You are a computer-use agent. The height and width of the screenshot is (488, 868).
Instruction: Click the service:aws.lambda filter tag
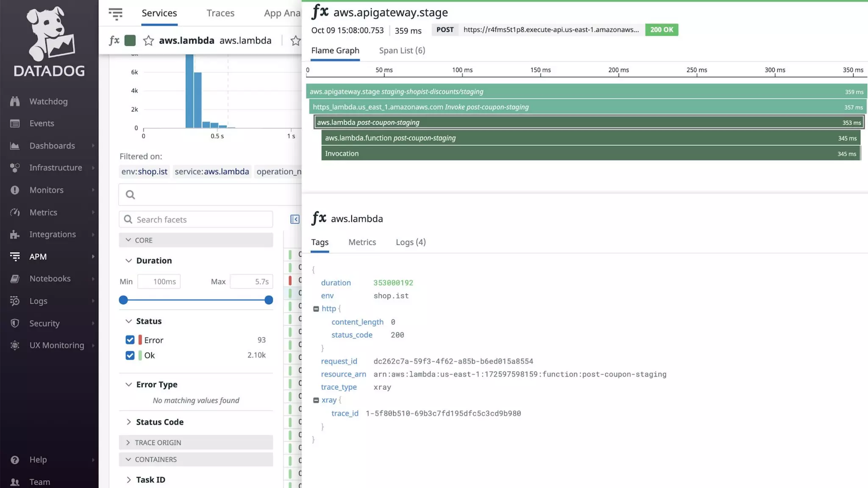tap(212, 172)
